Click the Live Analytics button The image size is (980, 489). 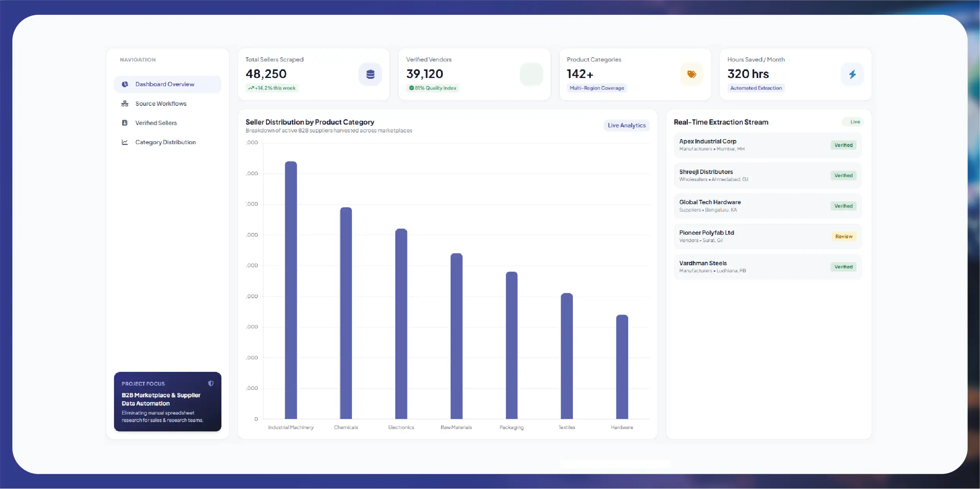[627, 125]
